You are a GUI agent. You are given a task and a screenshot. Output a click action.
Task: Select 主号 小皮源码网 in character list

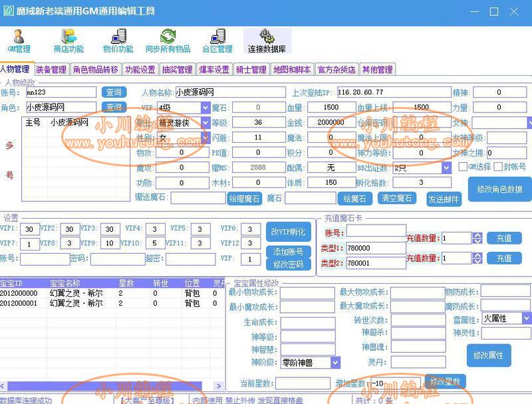pos(75,122)
